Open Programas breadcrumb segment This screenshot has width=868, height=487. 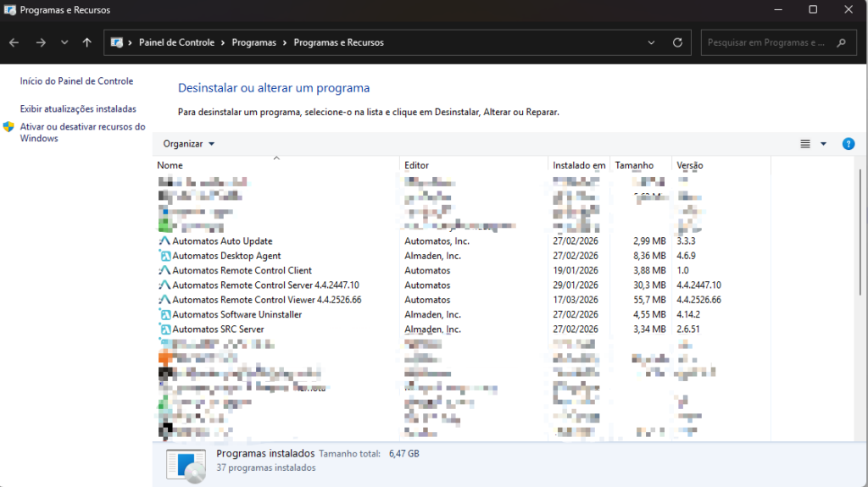253,42
